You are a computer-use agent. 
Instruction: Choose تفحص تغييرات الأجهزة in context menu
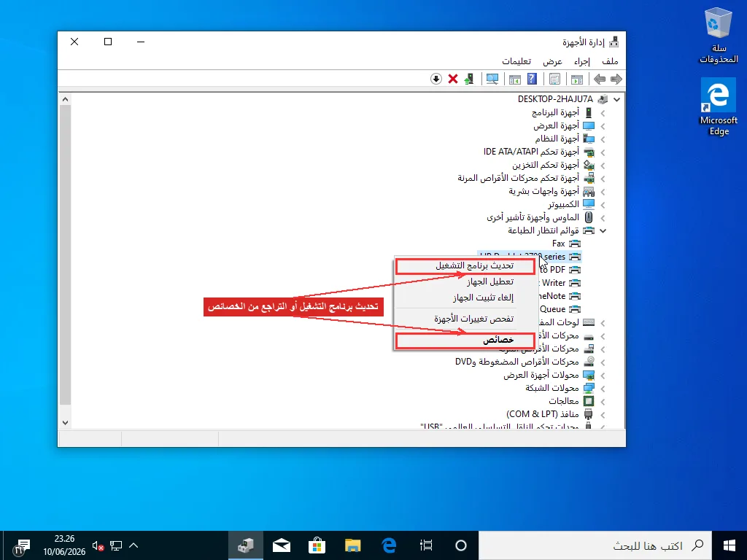click(465, 319)
